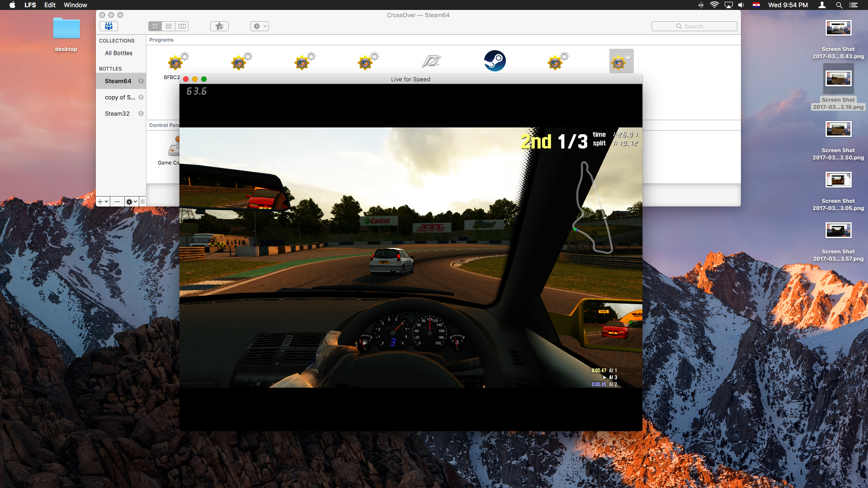Select All Bottles collection

pos(118,53)
